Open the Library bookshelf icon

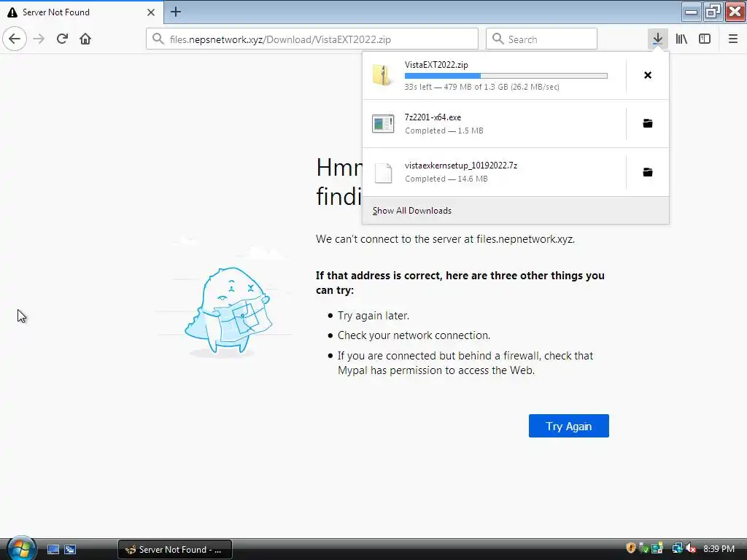pyautogui.click(x=681, y=39)
